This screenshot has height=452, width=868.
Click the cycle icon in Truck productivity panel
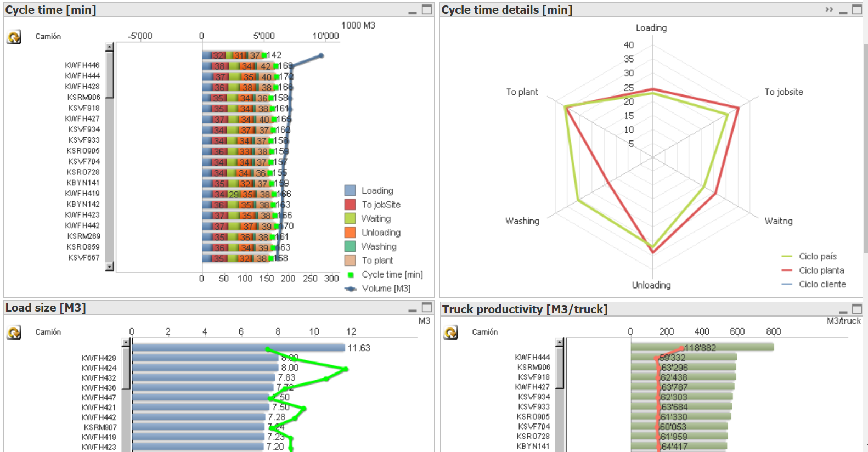450,332
